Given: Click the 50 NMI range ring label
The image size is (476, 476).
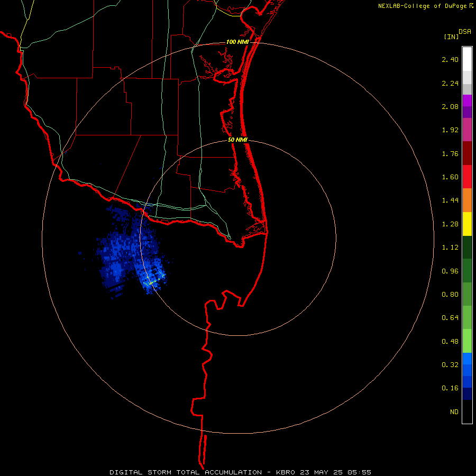Looking at the screenshot, I should tap(237, 140).
